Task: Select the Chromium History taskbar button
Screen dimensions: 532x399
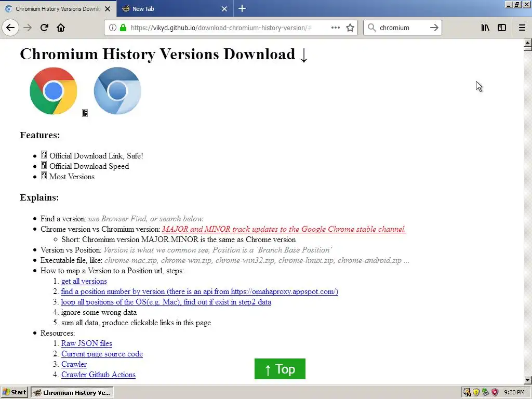Action: (x=72, y=393)
